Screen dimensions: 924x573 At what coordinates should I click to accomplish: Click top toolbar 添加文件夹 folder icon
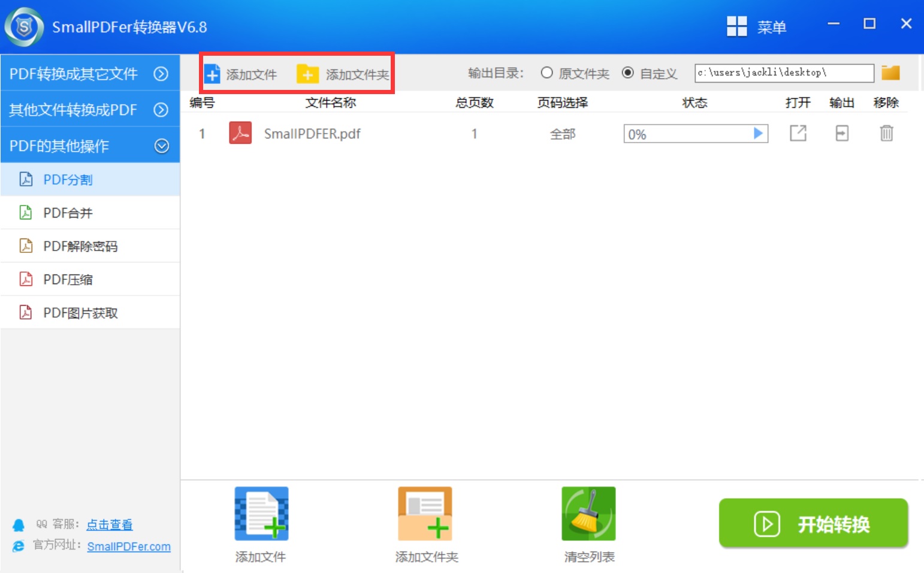click(307, 74)
